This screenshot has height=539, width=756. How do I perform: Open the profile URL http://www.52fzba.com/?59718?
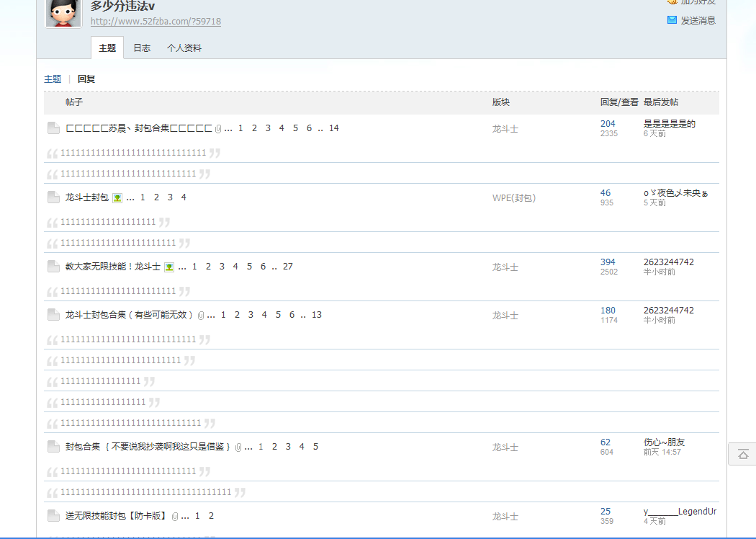[156, 22]
